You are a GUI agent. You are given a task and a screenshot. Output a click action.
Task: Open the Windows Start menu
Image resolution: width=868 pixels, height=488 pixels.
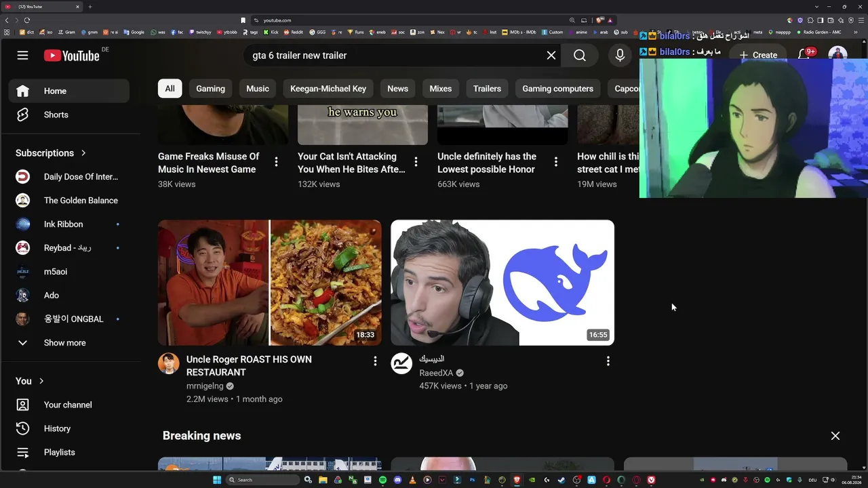click(217, 480)
